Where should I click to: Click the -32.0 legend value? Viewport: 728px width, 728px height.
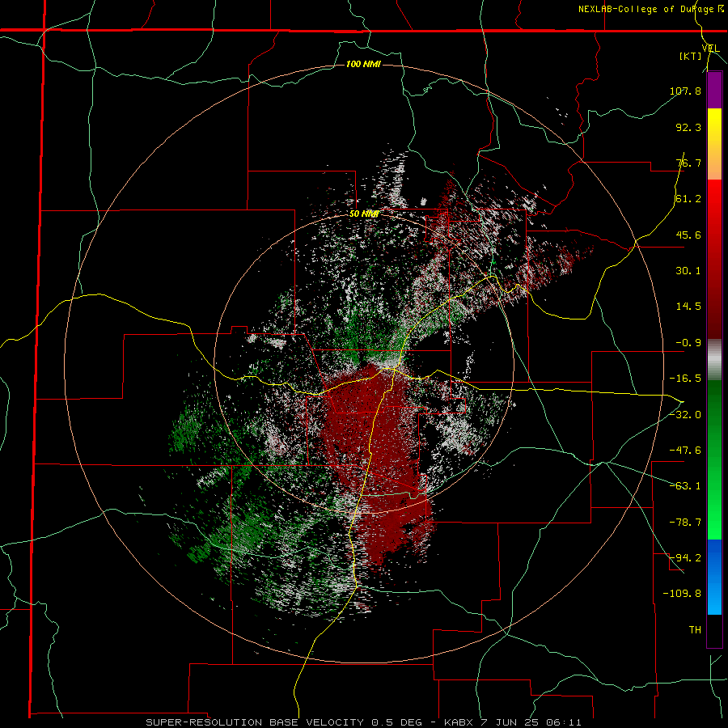pos(685,415)
